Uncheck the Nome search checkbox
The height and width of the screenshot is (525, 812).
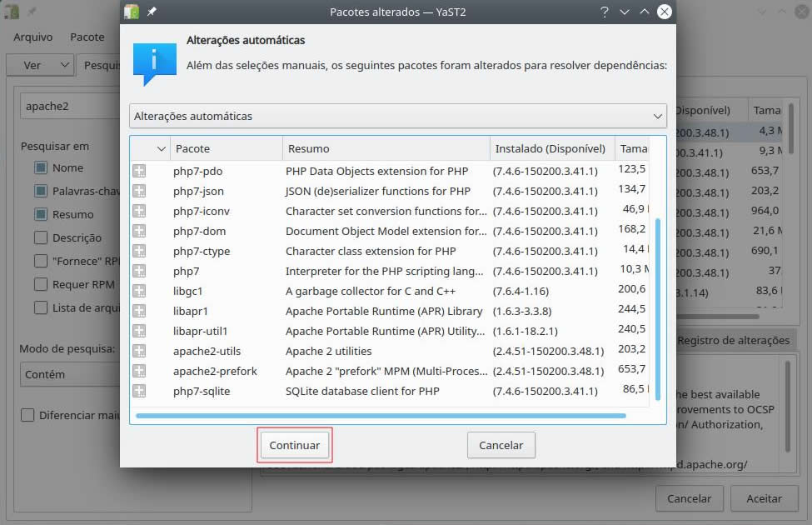point(41,167)
